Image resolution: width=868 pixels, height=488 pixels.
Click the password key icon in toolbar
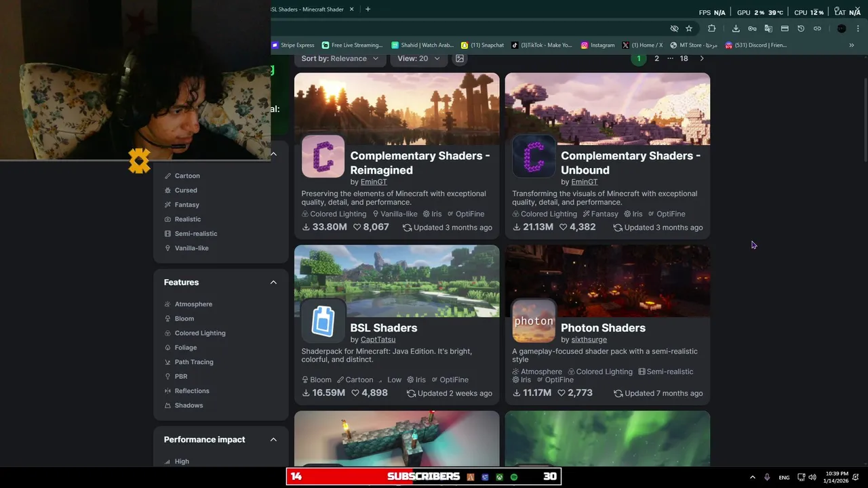click(752, 28)
